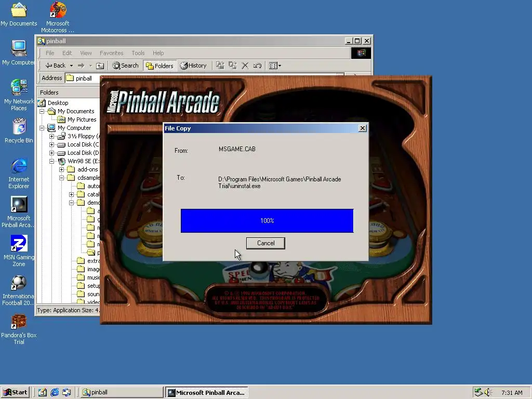Select the music folder in Folders tree
This screenshot has width=532, height=399.
click(94, 277)
